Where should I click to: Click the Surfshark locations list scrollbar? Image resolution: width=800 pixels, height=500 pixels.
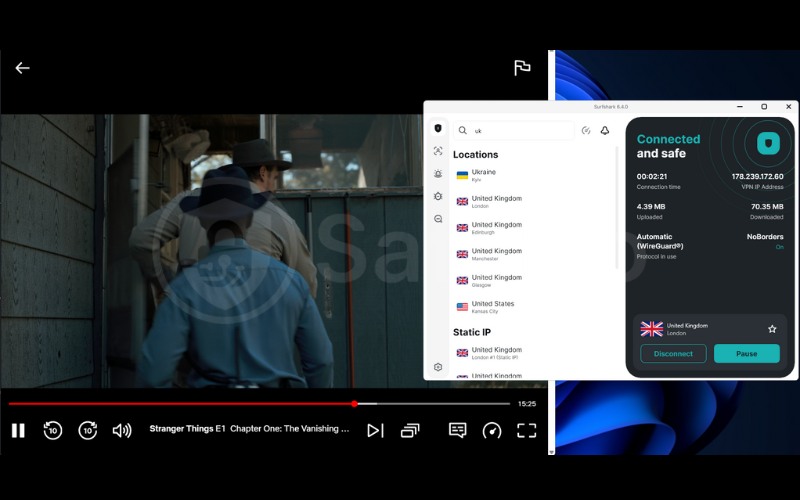click(617, 207)
